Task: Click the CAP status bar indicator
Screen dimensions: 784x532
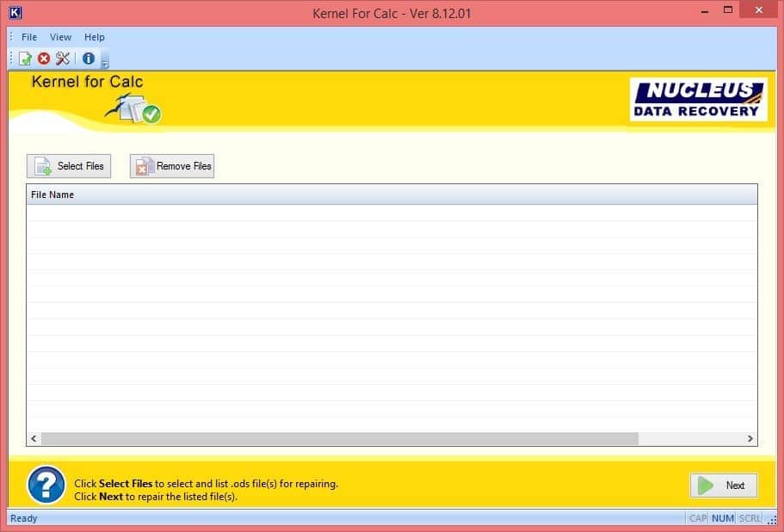Action: 698,518
